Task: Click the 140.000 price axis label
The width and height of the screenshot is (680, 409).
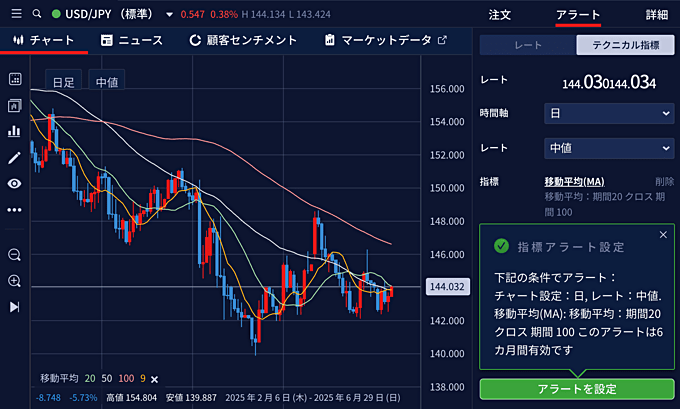Action: click(447, 354)
